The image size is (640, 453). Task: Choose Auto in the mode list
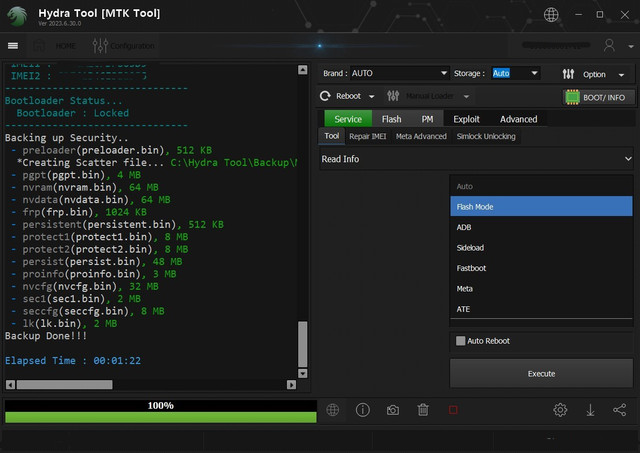click(x=541, y=186)
